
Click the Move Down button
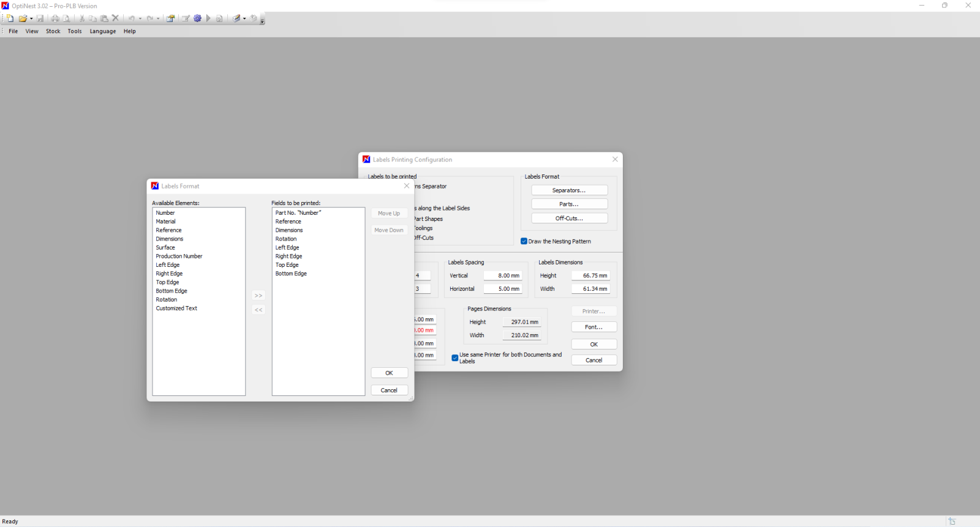coord(389,230)
